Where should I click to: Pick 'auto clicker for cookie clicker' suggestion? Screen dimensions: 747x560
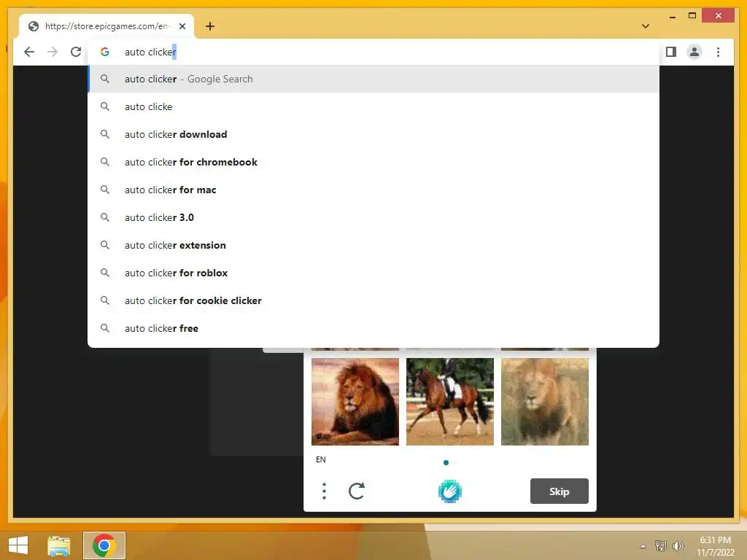coord(373,300)
